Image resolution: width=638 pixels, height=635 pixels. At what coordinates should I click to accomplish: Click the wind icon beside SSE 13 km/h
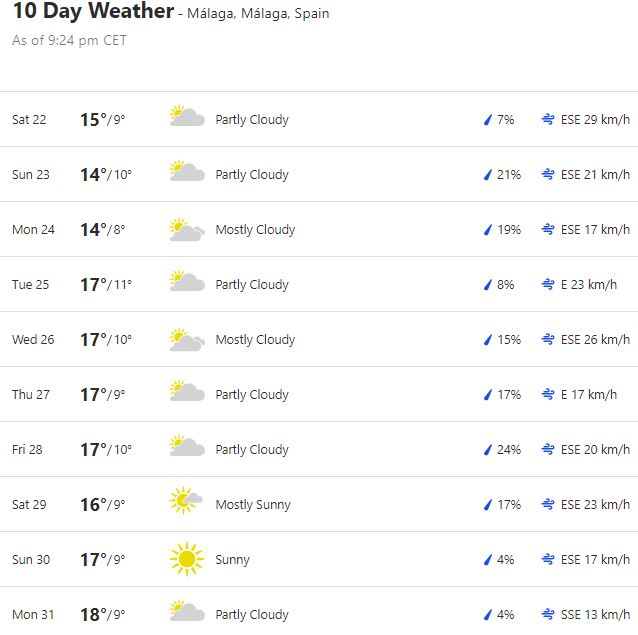[x=548, y=614]
